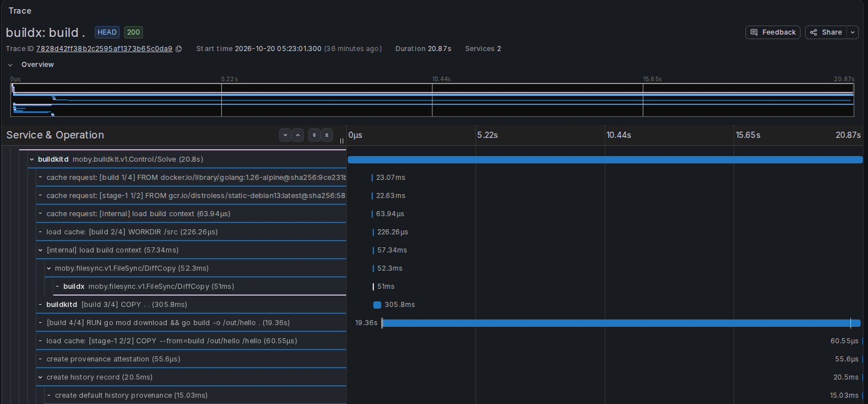Click the 23.07ms span marker
The height and width of the screenshot is (404, 868).
tap(372, 178)
